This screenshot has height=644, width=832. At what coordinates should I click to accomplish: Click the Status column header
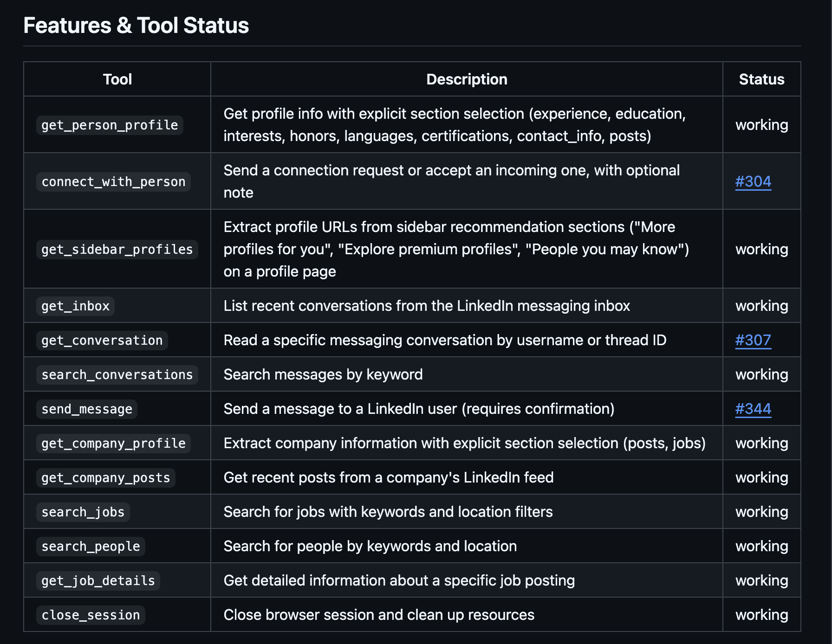tap(761, 79)
